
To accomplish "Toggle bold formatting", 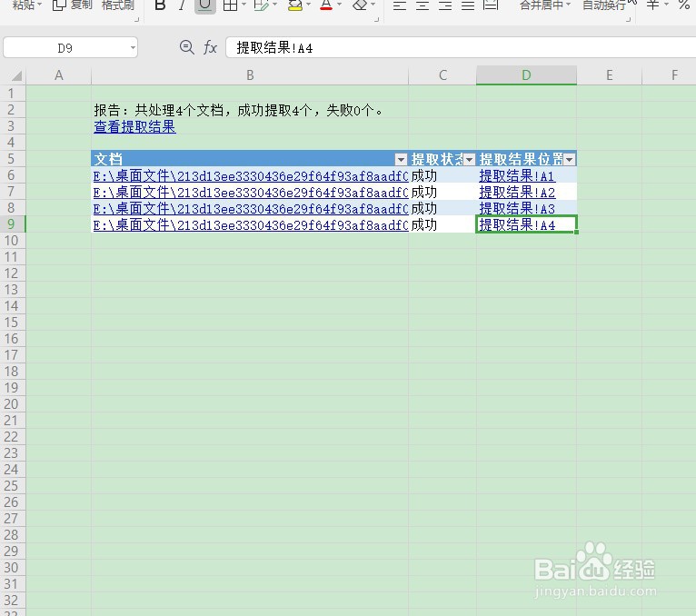I will [x=160, y=5].
